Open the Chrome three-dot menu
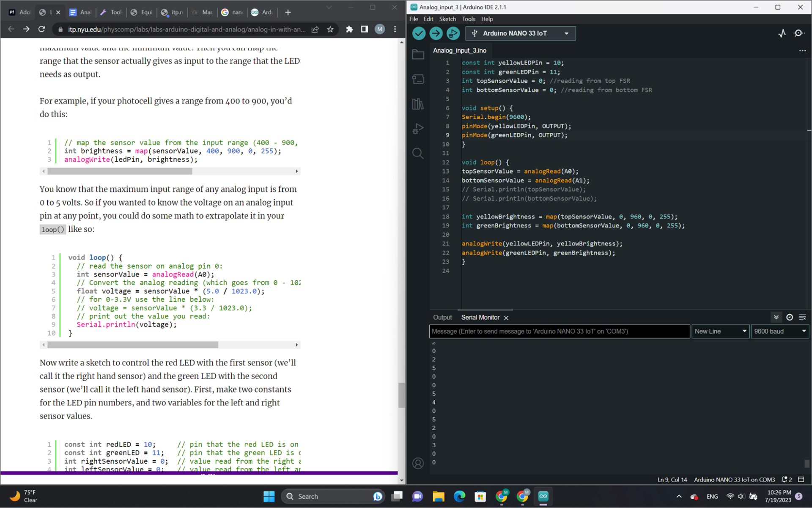This screenshot has width=812, height=508. pos(395,29)
